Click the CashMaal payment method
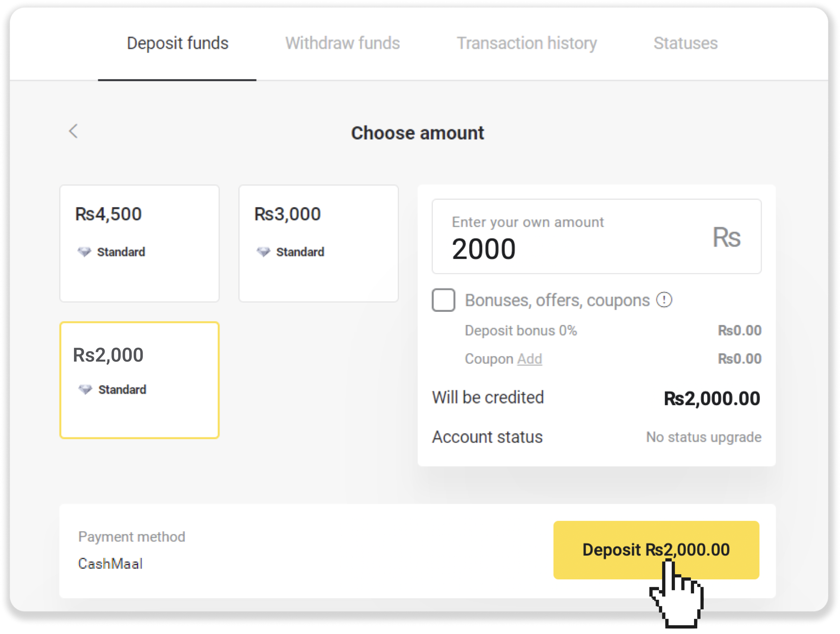 (x=110, y=564)
